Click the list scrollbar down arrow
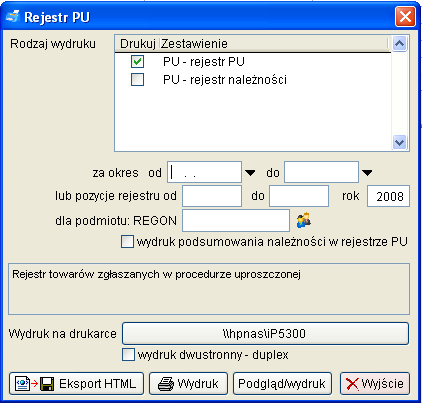Viewport: 422px width, 403px height. (x=399, y=142)
